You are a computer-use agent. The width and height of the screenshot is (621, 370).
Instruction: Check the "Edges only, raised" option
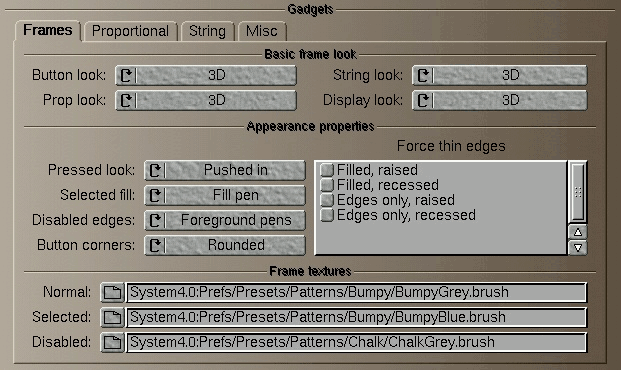pyautogui.click(x=327, y=200)
